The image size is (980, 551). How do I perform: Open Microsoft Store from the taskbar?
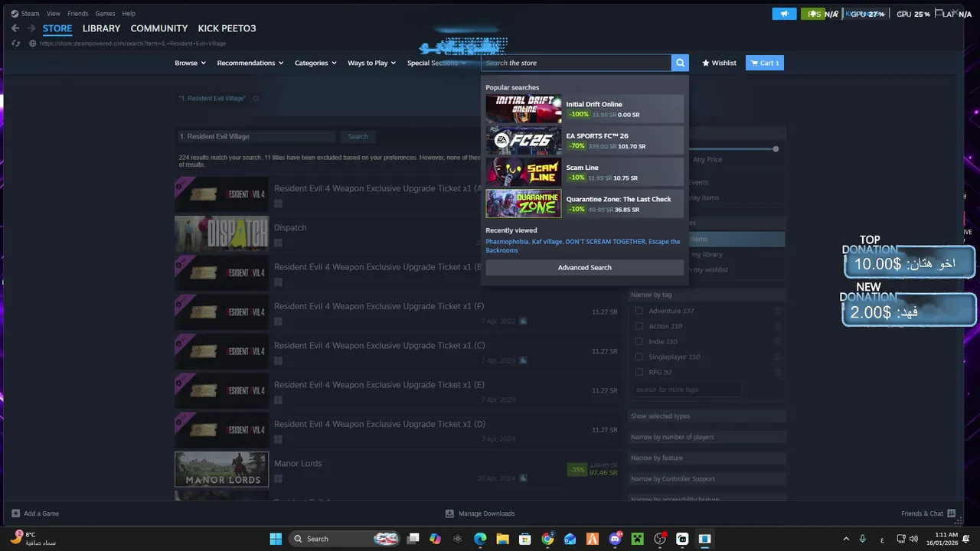coord(525,539)
